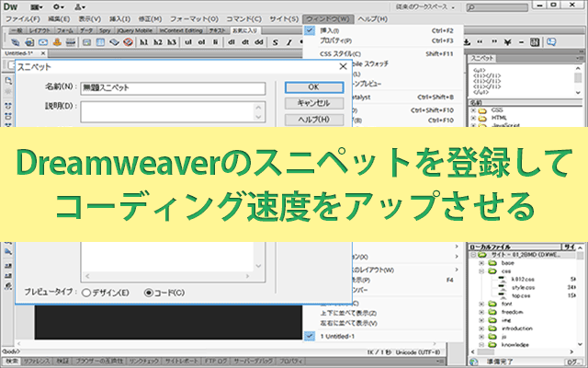Screen dimensions: 588x368
Task: Click the red circled image placeholder icon
Action: 129,42
